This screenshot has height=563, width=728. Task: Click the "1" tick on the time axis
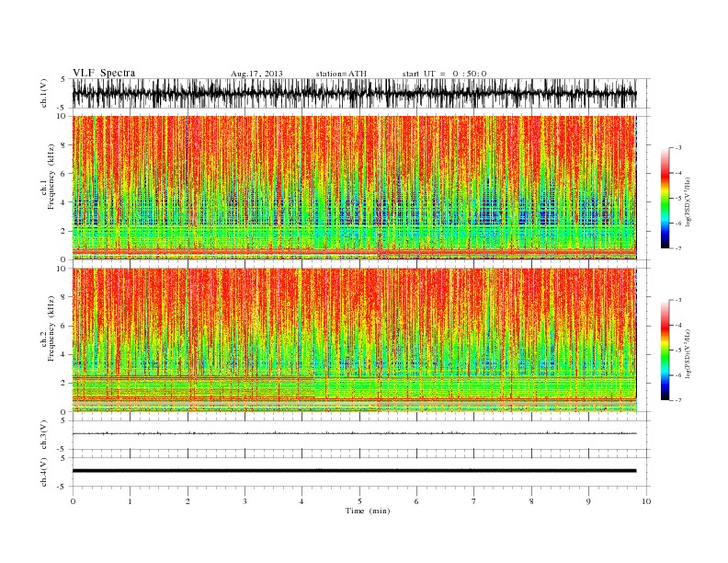pyautogui.click(x=130, y=501)
